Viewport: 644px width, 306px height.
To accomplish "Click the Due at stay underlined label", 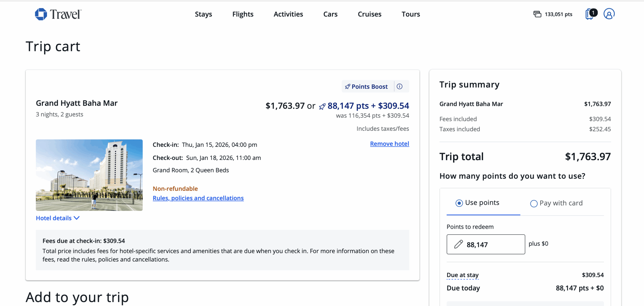I will click(463, 275).
